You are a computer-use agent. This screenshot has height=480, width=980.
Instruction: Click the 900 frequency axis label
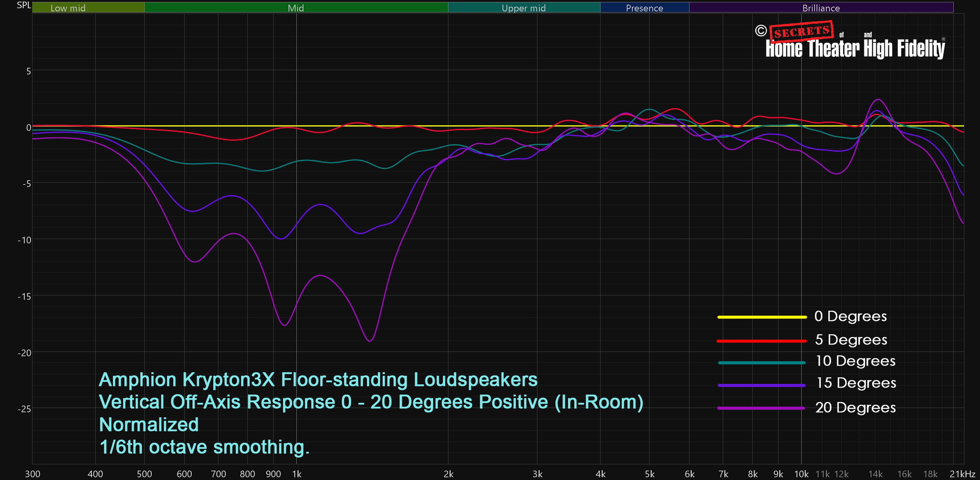pos(273,474)
